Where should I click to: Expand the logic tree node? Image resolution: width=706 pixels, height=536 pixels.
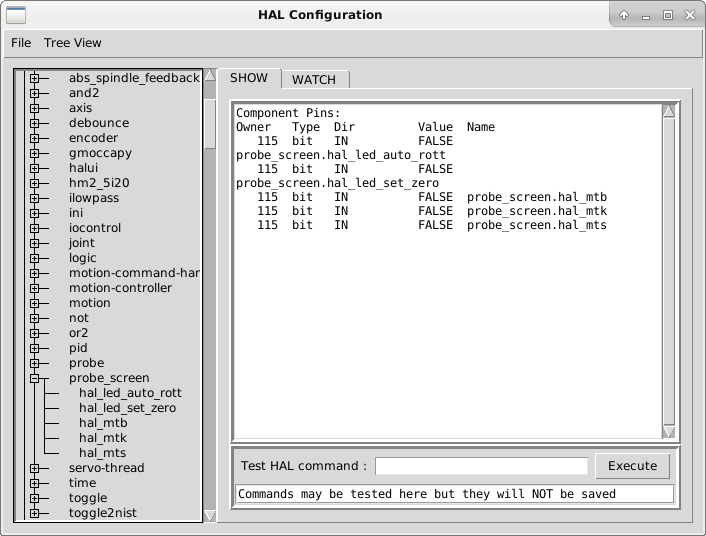pos(35,258)
